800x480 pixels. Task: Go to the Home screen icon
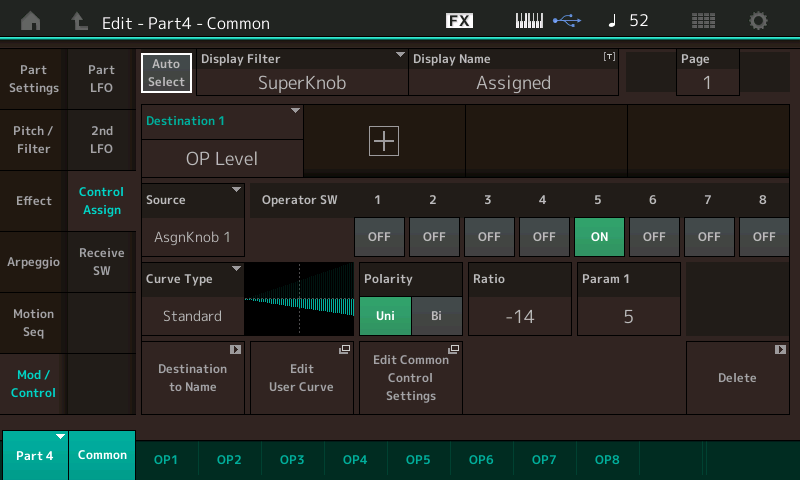tap(31, 21)
